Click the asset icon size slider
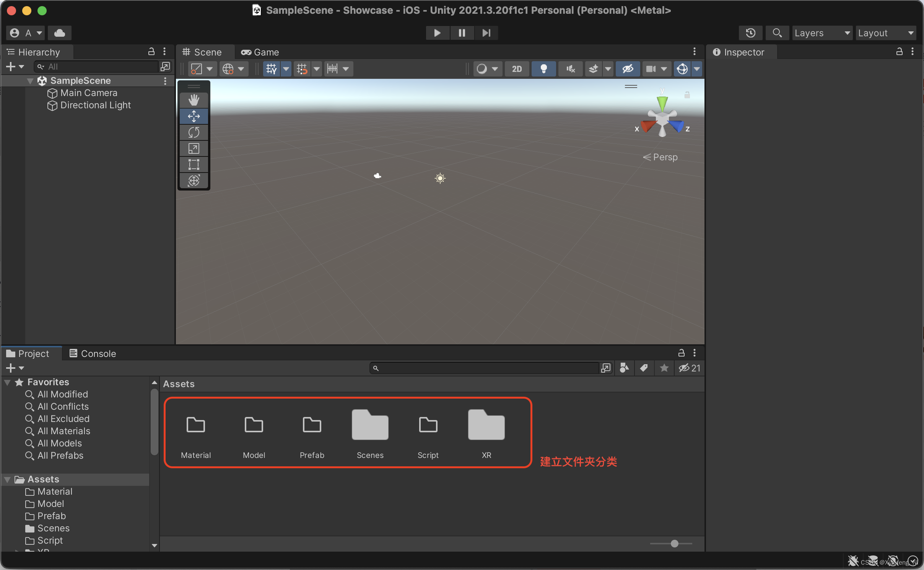 click(674, 543)
